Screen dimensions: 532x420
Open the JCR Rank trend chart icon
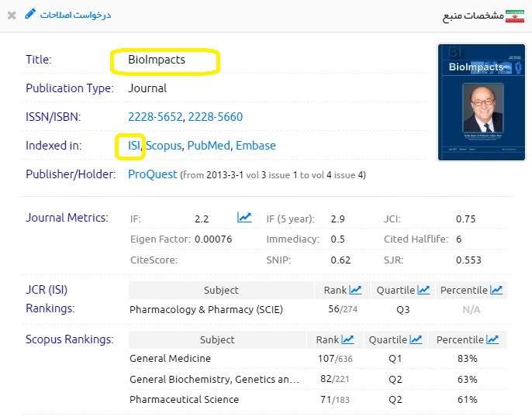pyautogui.click(x=355, y=290)
